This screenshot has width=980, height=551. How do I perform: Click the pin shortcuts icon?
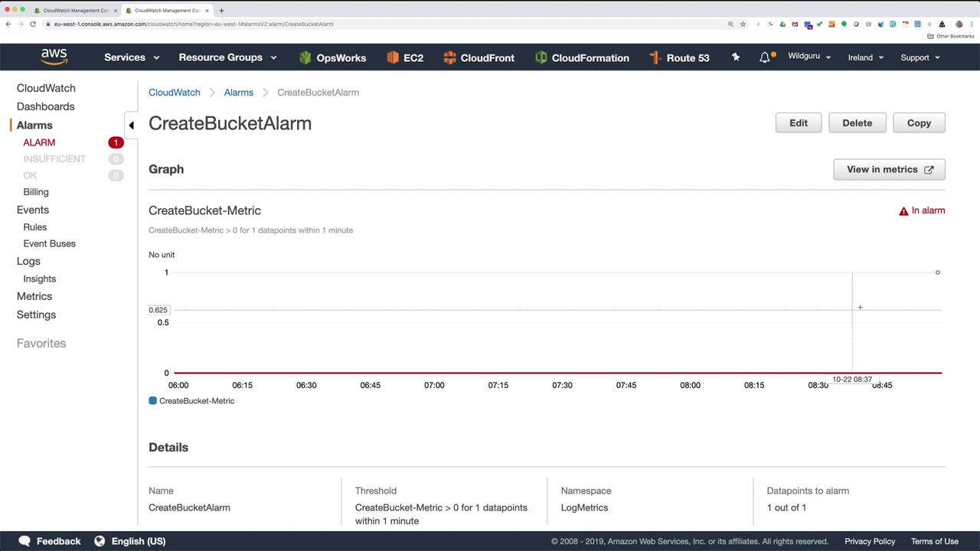(736, 57)
